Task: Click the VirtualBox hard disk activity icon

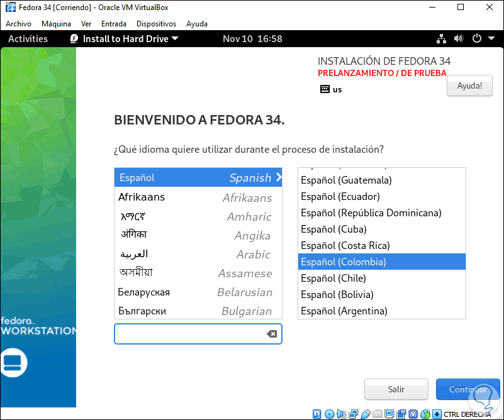Action: point(317,414)
